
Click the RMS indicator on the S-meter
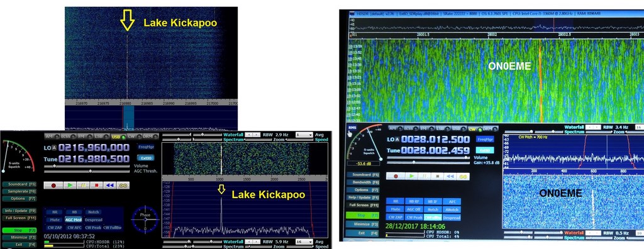pos(352,128)
